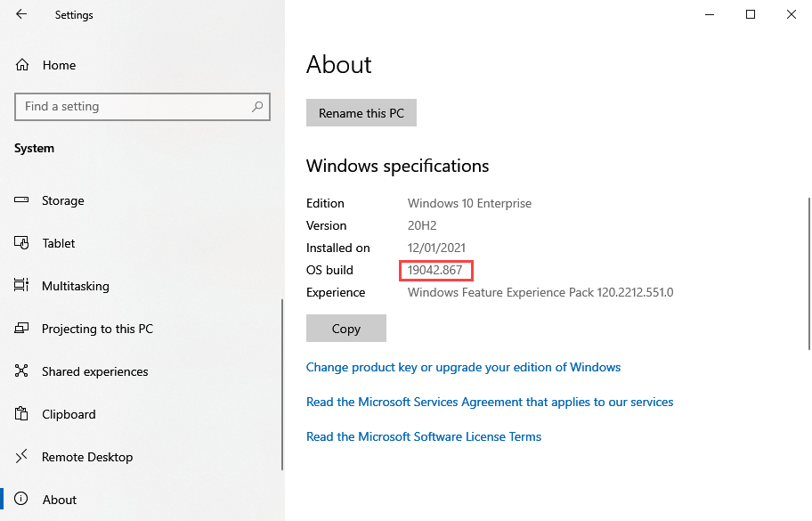
Task: Open the Remote Desktop settings page
Action: 87,457
